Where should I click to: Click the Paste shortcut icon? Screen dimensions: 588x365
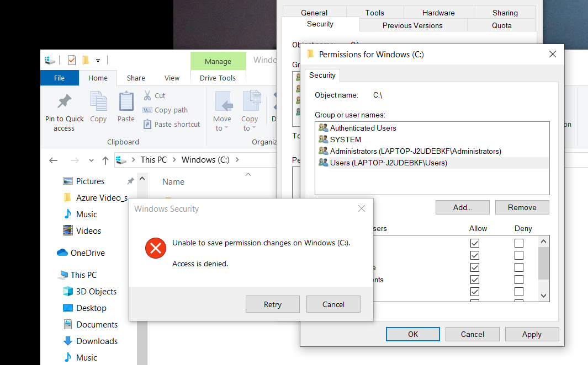(x=149, y=124)
